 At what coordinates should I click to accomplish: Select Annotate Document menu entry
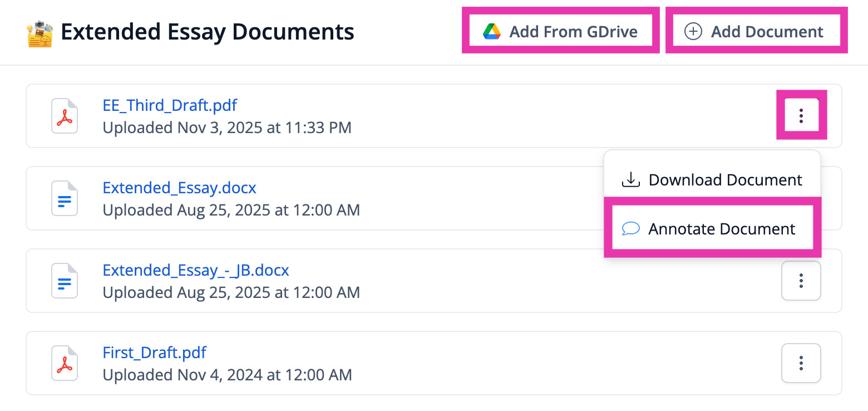point(712,229)
